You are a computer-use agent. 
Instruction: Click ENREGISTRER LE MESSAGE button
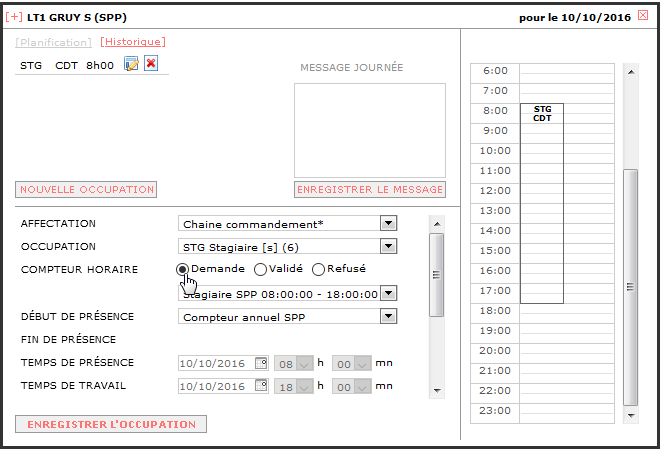coord(370,189)
